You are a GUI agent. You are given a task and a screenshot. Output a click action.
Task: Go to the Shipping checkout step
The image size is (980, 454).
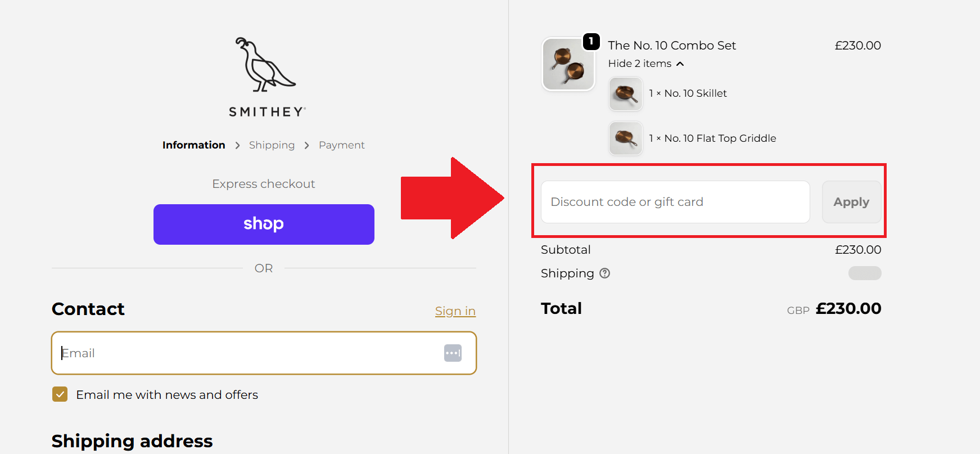pyautogui.click(x=272, y=145)
